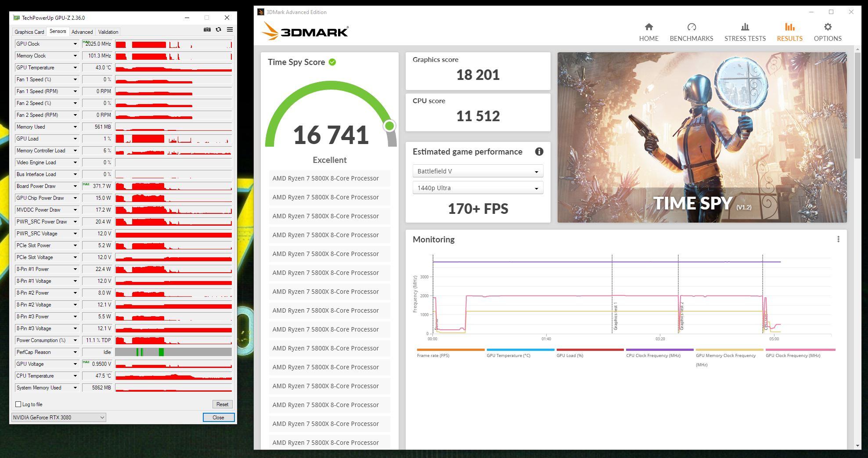Screen dimensions: 868x458
Task: Switch to the Graphics Card tab
Action: click(29, 32)
